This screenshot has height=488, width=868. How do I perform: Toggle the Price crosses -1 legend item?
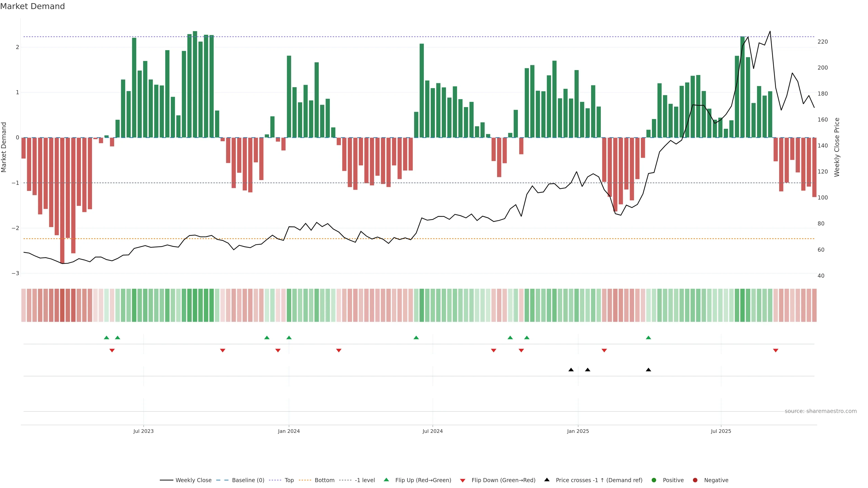599,480
